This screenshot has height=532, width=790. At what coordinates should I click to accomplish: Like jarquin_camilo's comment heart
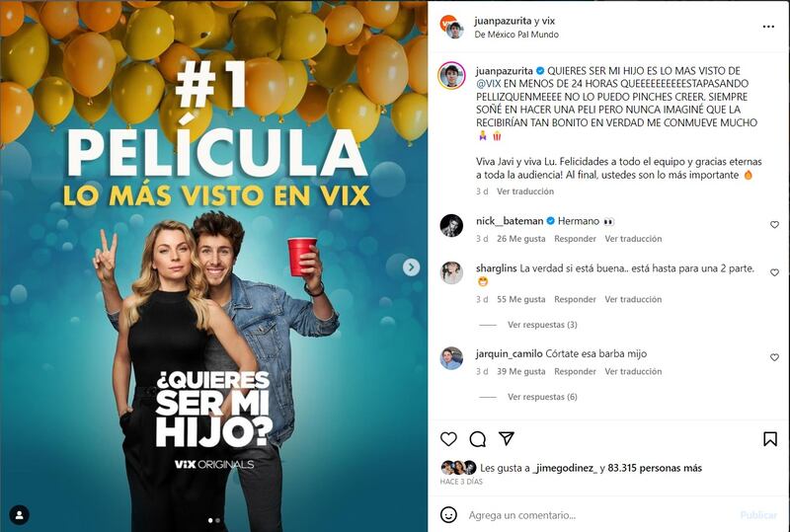tap(774, 357)
